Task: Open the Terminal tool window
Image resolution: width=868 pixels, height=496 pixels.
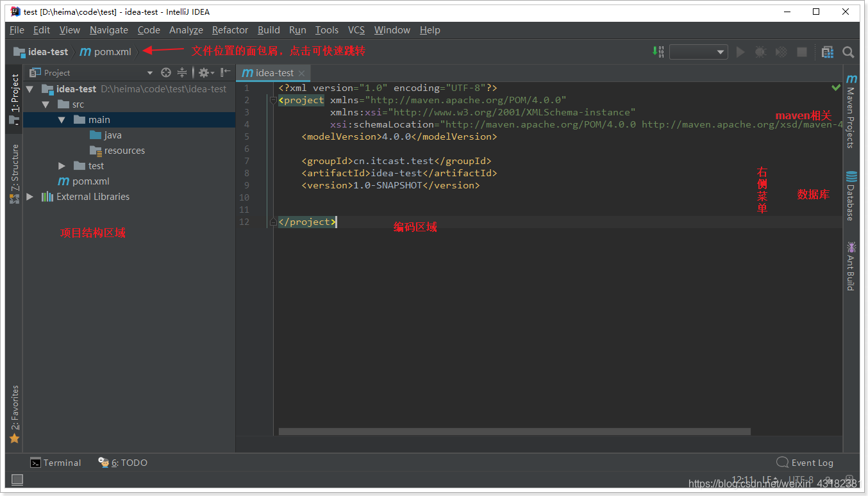Action: (x=56, y=463)
